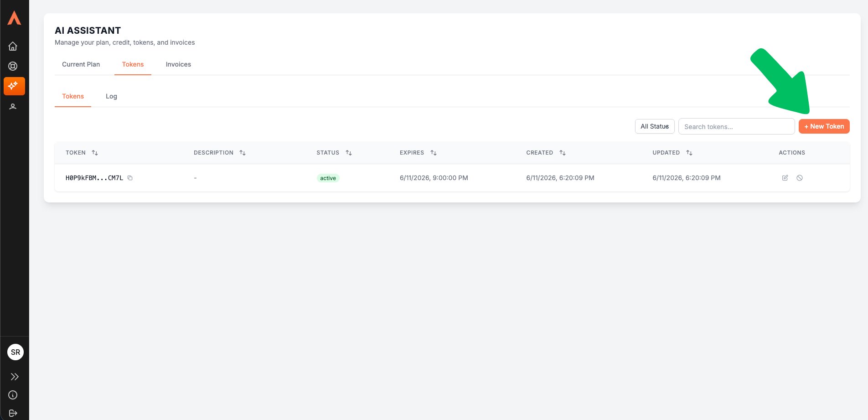Expand the sidebar with the double chevron
Screen dimensions: 868x420
coord(15,377)
